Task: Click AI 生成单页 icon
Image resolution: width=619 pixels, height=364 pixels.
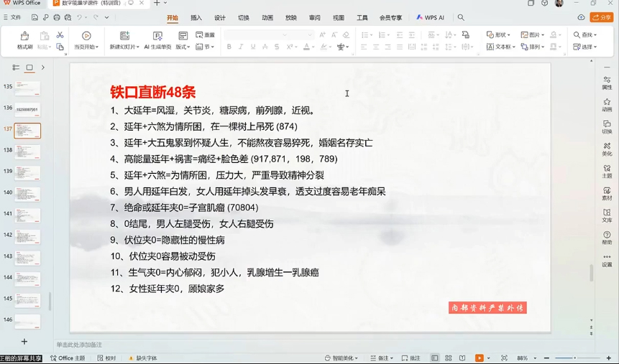Action: [x=157, y=36]
